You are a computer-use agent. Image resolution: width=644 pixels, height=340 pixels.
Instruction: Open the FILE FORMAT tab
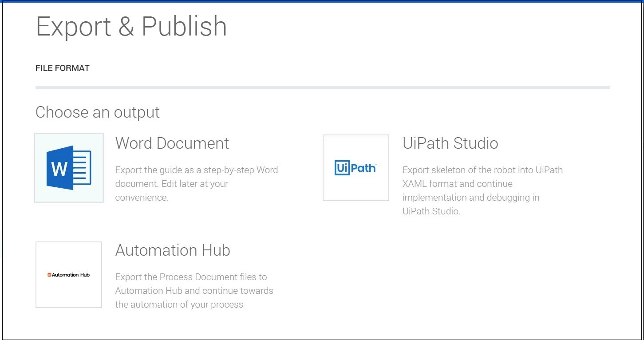click(63, 68)
